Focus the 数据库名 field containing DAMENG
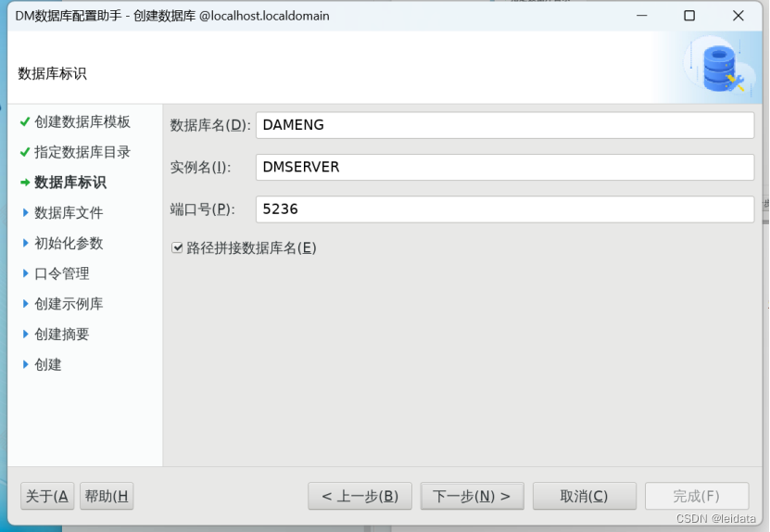Viewport: 770px width, 532px height. (x=505, y=125)
